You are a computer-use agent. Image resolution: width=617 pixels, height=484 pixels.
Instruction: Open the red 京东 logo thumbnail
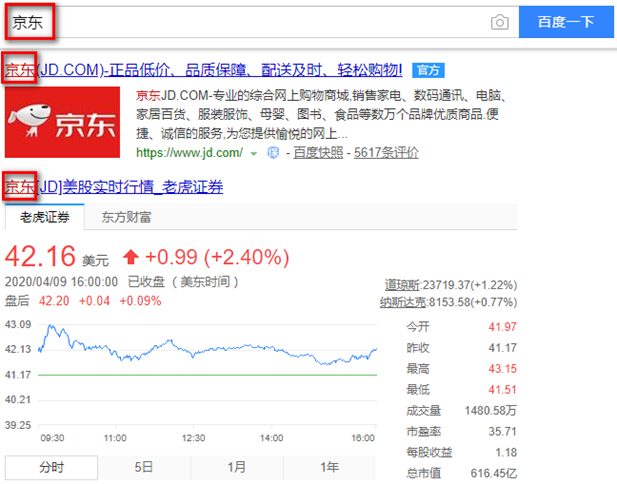coord(62,122)
